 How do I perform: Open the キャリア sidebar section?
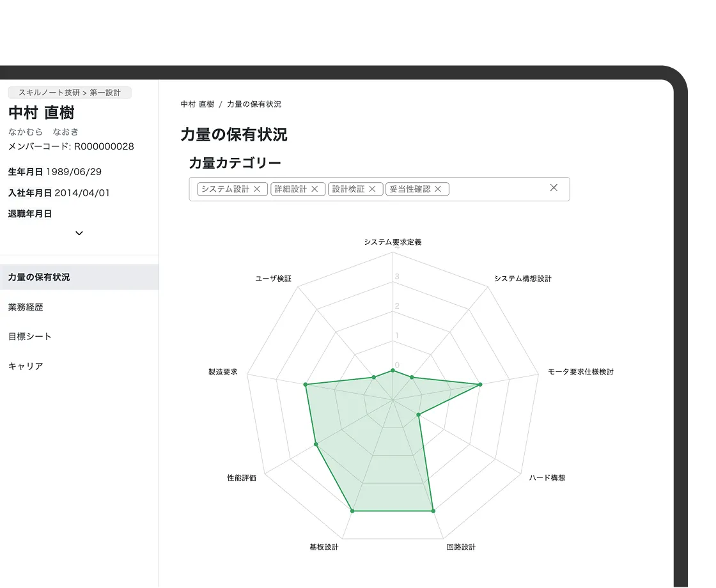[26, 366]
